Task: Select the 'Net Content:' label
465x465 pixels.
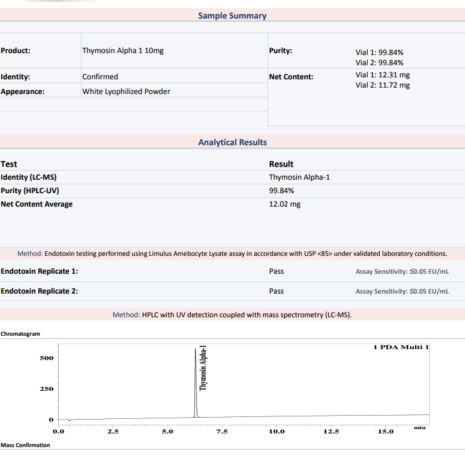Action: point(291,77)
